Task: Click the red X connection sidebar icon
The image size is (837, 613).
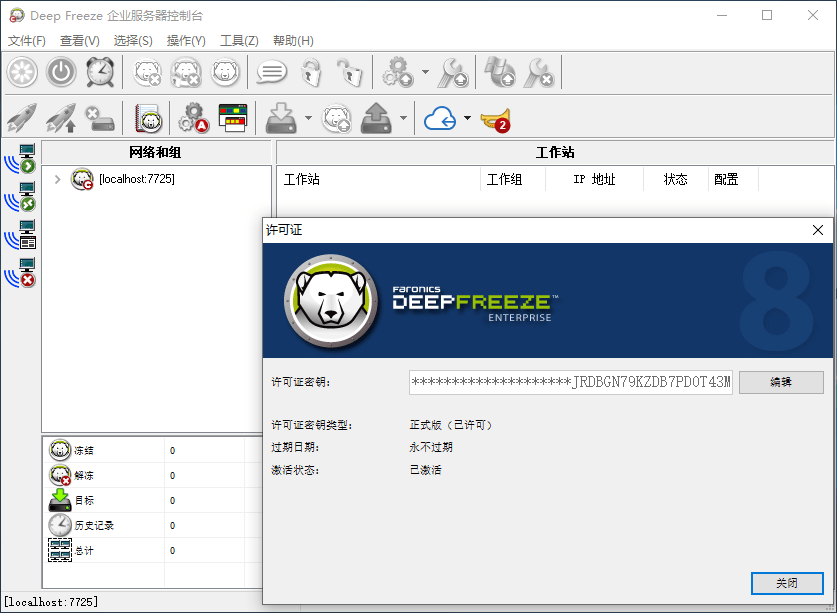Action: tap(20, 273)
